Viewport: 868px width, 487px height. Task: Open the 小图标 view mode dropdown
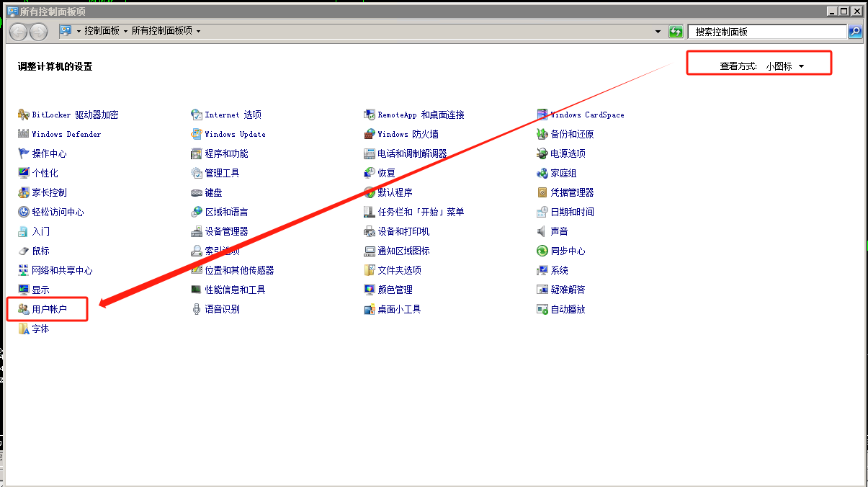pos(785,66)
